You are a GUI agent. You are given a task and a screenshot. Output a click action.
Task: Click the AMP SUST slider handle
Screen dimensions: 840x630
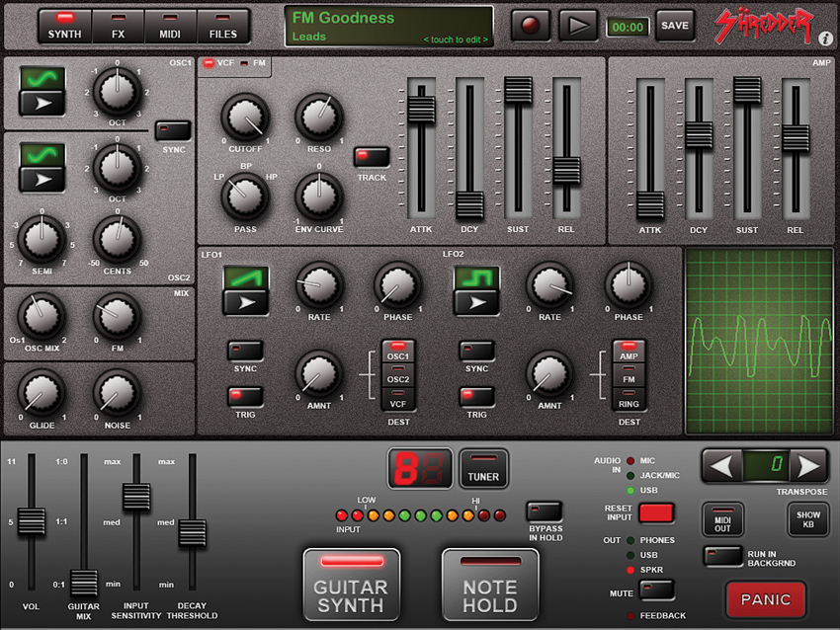pyautogui.click(x=747, y=90)
